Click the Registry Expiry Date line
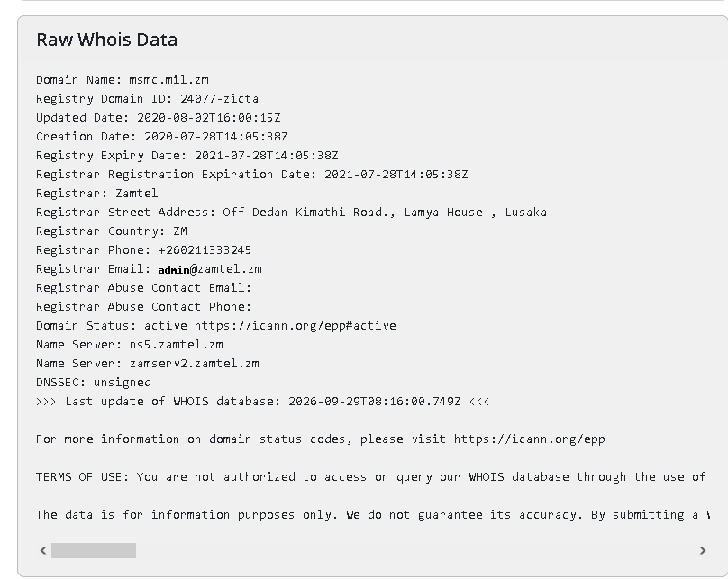Image resolution: width=728 pixels, height=579 pixels. coord(187,156)
